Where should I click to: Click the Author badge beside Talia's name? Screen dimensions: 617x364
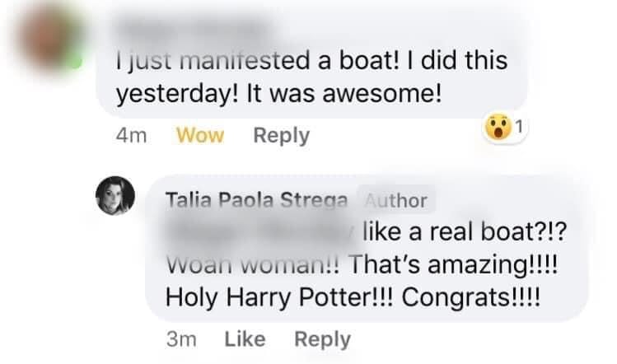tap(396, 200)
